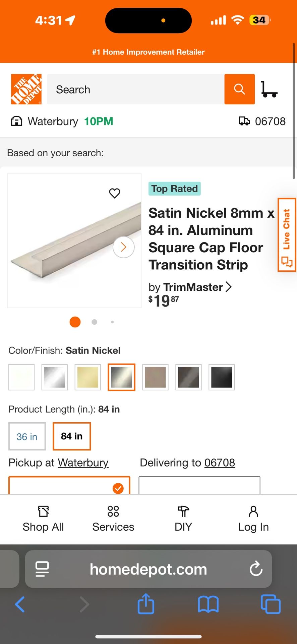Select the 36 in length option
Viewport: 297px width, 644px height.
click(27, 436)
